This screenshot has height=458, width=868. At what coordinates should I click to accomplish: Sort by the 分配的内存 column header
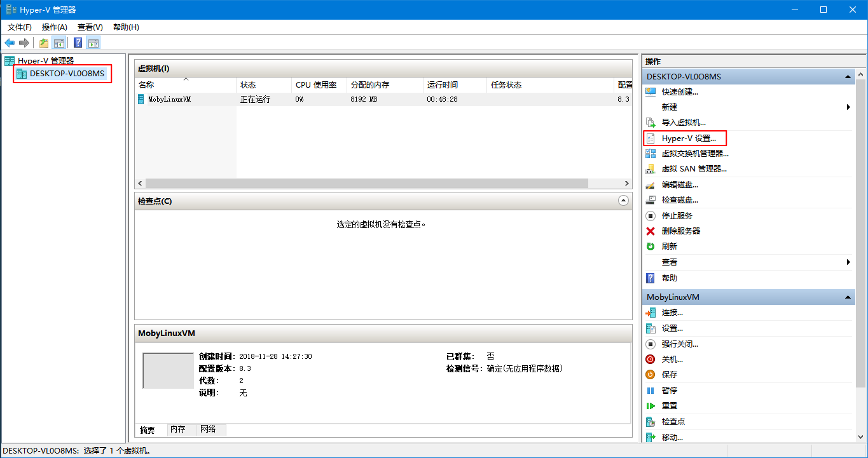point(385,84)
